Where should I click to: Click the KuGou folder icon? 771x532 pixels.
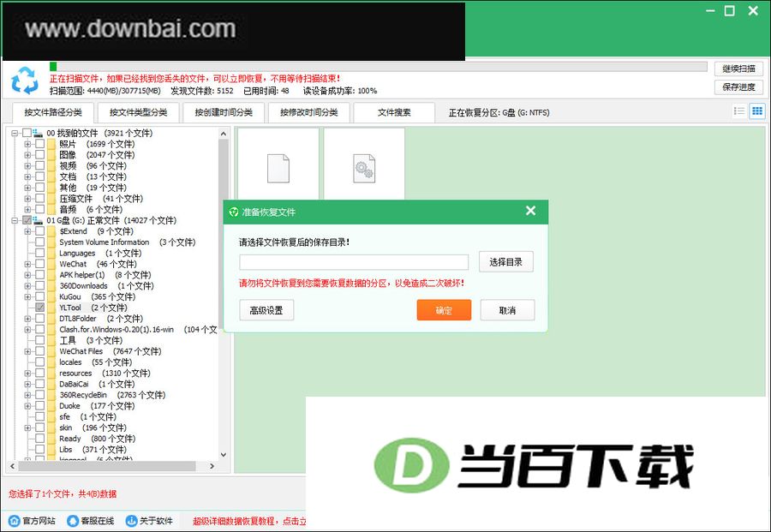coord(51,297)
